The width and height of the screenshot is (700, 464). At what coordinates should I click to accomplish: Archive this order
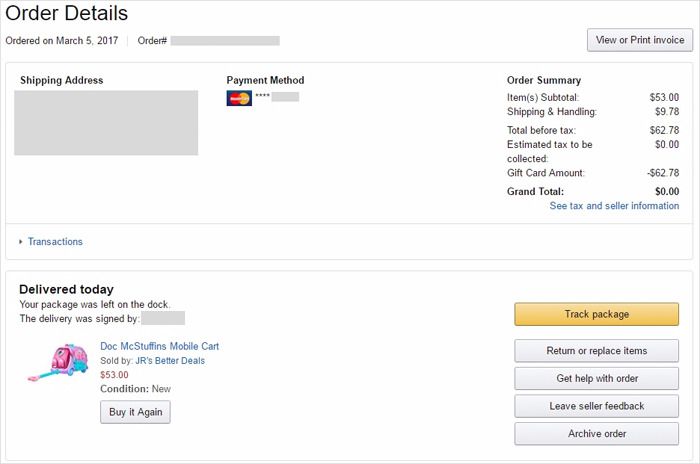pos(596,434)
